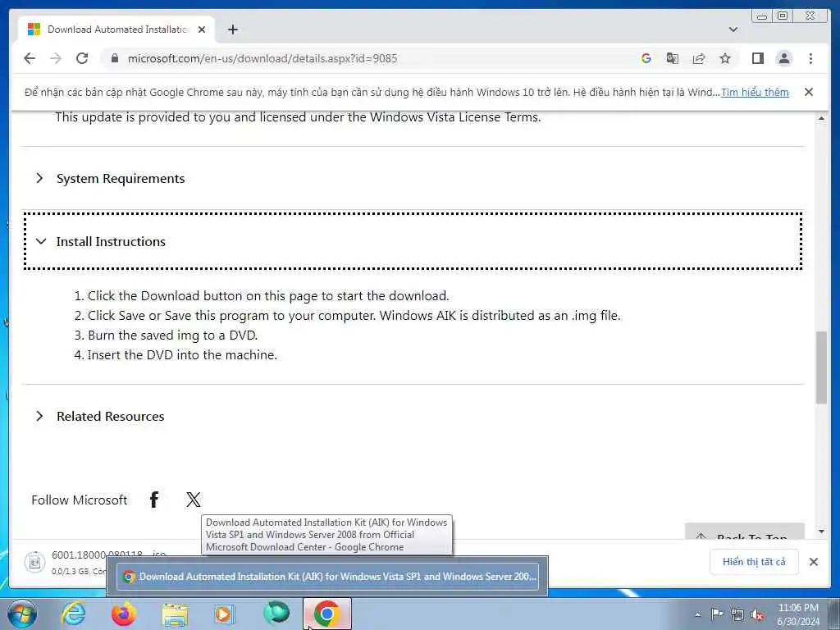Reload the current page

click(x=82, y=58)
